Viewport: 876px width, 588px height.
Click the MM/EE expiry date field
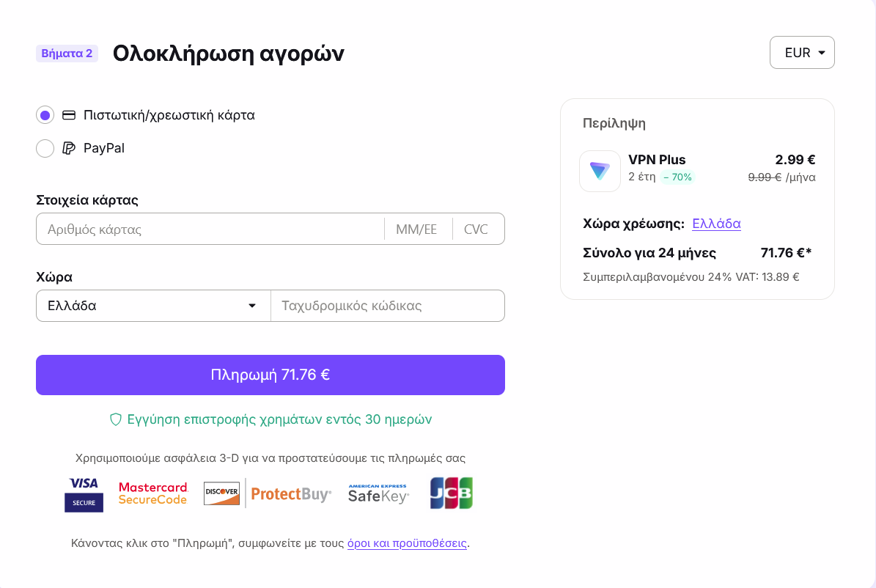[x=418, y=229]
